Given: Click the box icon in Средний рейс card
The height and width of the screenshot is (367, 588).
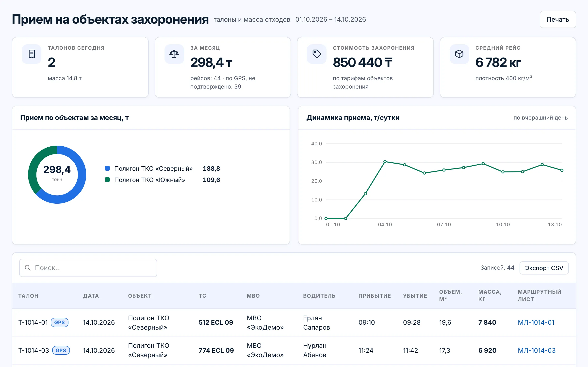Looking at the screenshot, I should tap(459, 54).
